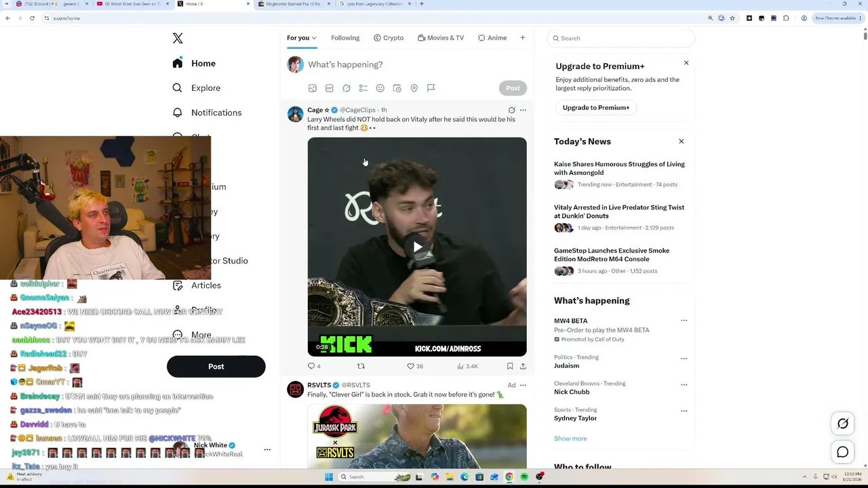Close the Today's News panel

coord(682,142)
